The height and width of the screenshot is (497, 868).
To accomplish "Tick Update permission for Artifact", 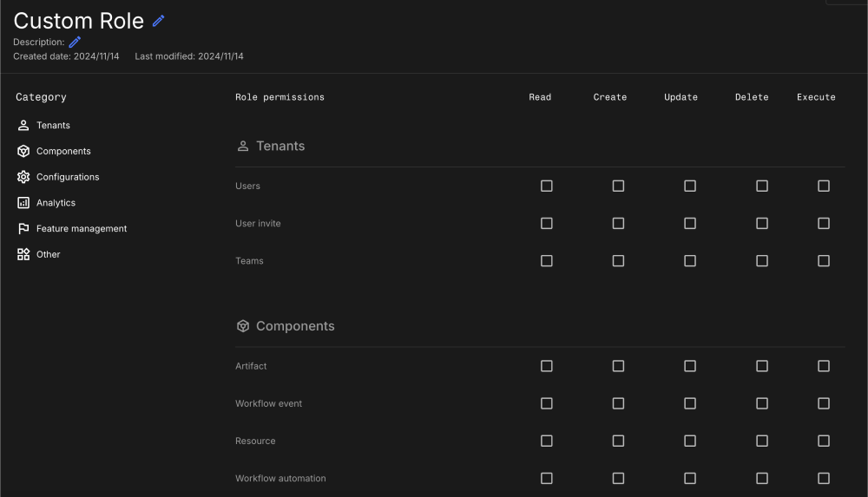I will [690, 366].
